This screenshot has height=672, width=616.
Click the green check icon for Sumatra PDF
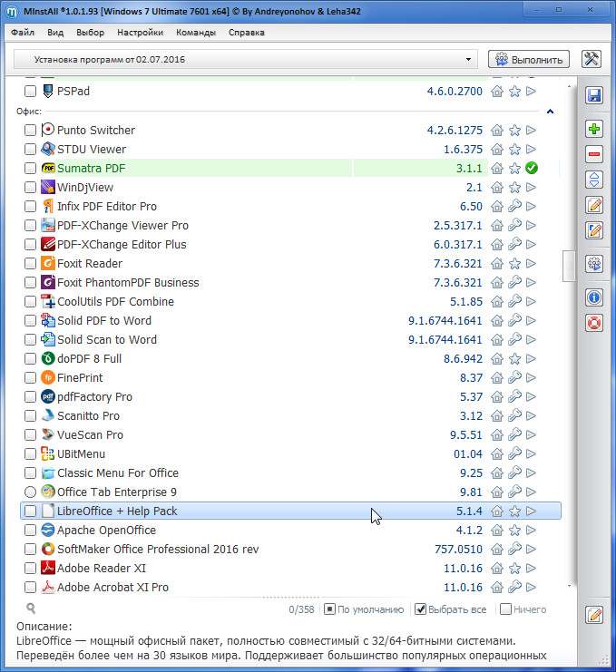[532, 168]
